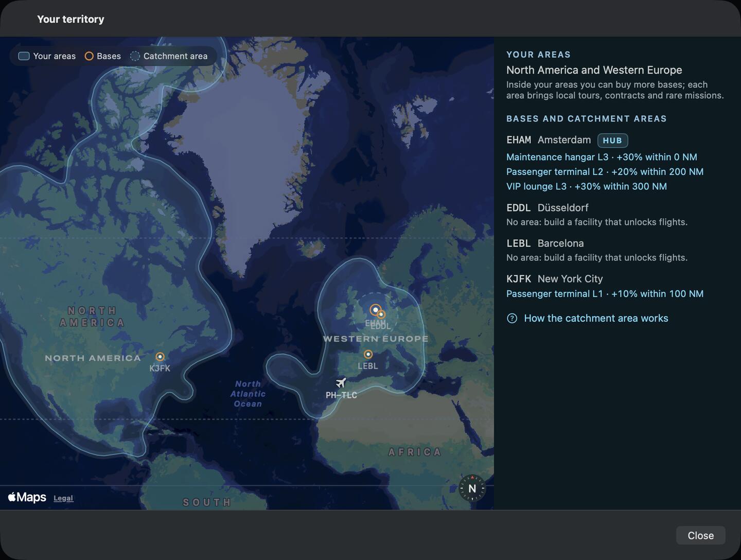Screen dimensions: 741x560
Task: Click the Catchment area legend icon
Action: pos(135,56)
